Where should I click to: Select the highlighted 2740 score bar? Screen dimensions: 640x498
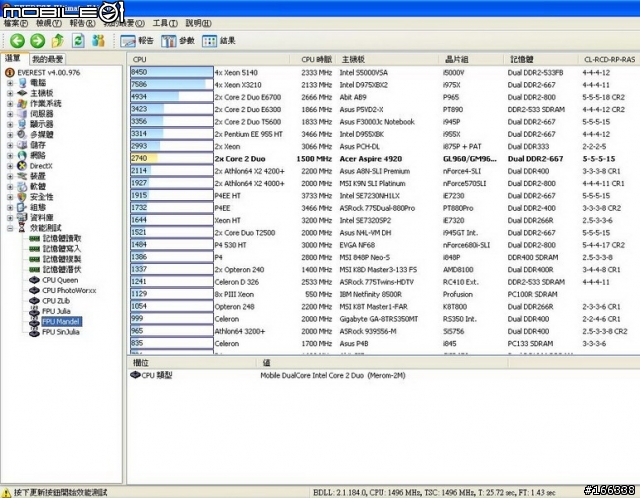(172, 158)
